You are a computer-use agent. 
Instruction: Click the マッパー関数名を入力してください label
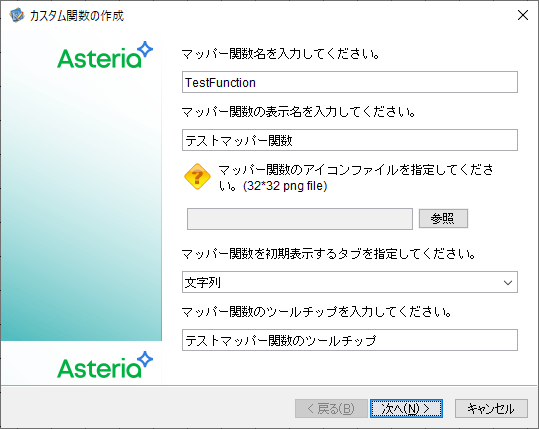point(280,54)
